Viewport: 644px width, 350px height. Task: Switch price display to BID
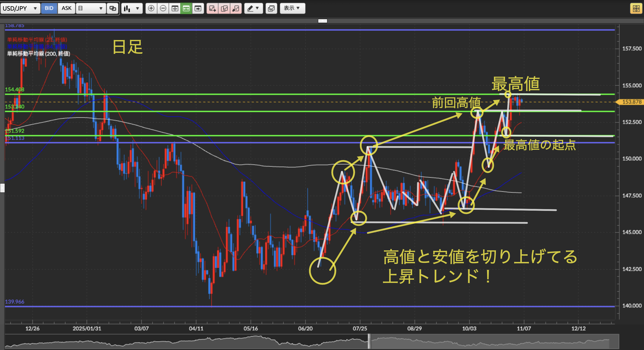point(49,8)
